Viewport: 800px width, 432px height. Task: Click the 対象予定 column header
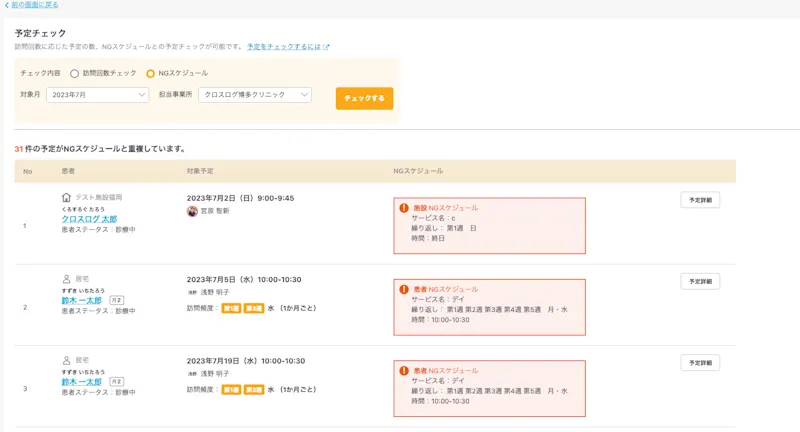coord(200,171)
